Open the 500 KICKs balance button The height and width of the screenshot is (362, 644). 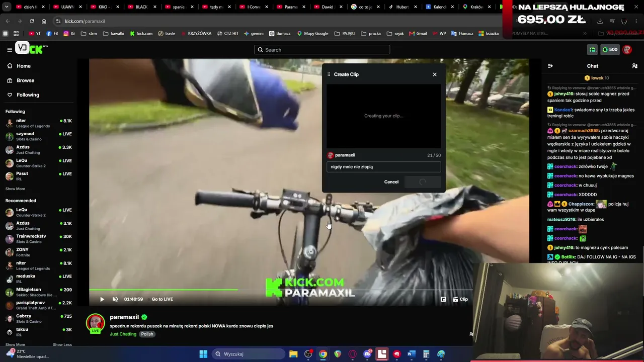[x=609, y=50]
